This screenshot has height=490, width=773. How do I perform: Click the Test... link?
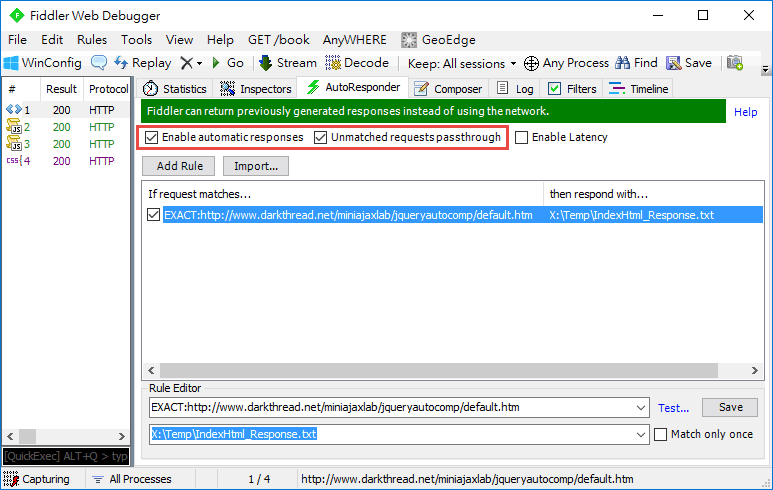click(673, 408)
